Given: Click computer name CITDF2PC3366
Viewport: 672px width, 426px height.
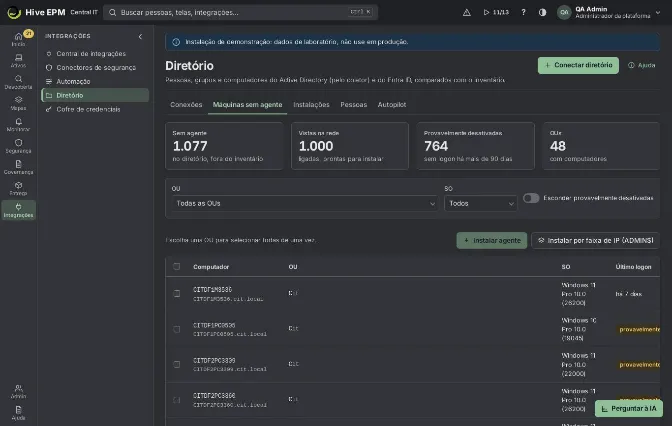Looking at the screenshot, I should pyautogui.click(x=214, y=396).
